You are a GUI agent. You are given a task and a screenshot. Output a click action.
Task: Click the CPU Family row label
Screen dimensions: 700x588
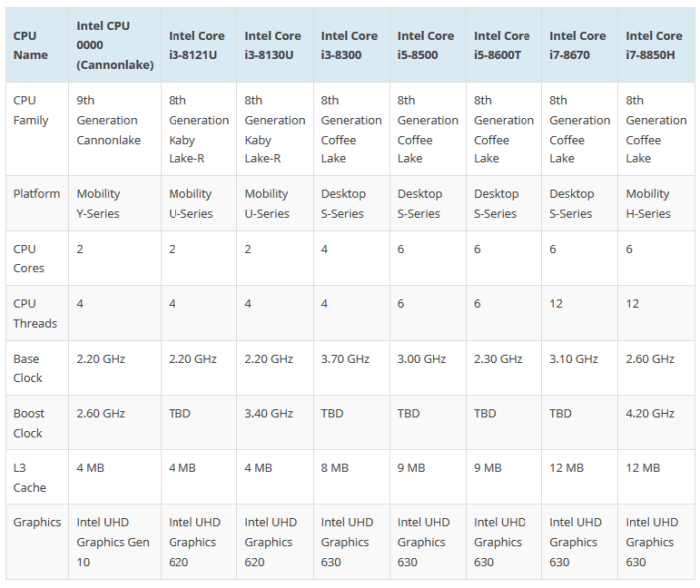[x=37, y=129]
